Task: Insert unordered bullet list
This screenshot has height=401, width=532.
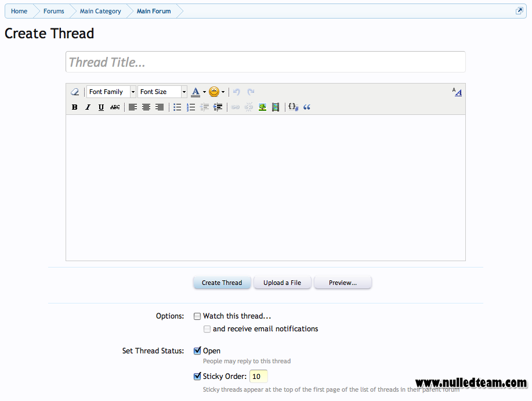Action: (177, 107)
